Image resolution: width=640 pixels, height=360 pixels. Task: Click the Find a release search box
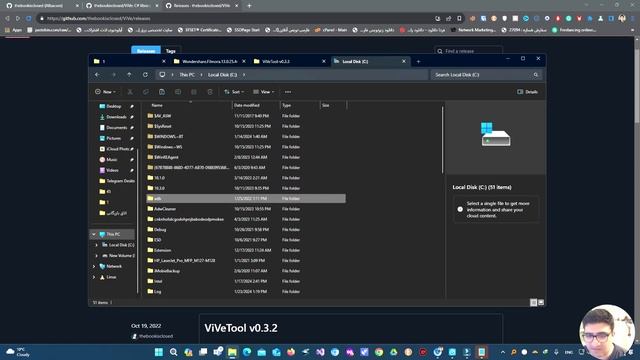click(x=469, y=51)
